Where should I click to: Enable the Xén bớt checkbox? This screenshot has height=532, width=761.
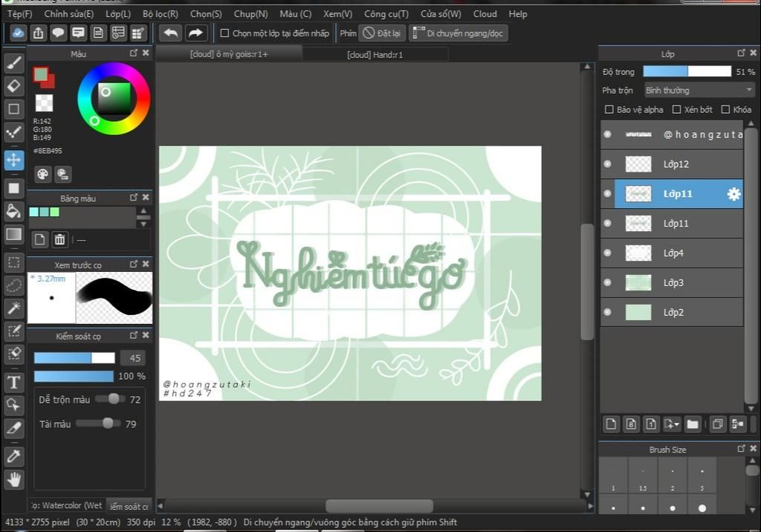[676, 110]
